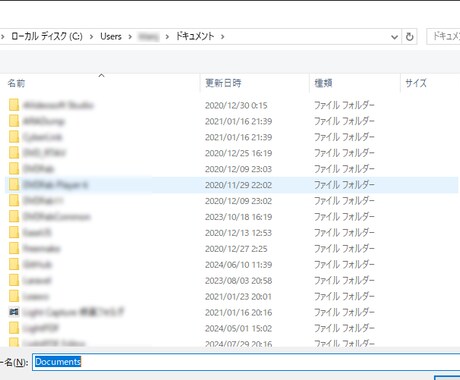Select folder icon of row dated 2021/01/23 20:01
The height and width of the screenshot is (380, 460).
click(14, 296)
